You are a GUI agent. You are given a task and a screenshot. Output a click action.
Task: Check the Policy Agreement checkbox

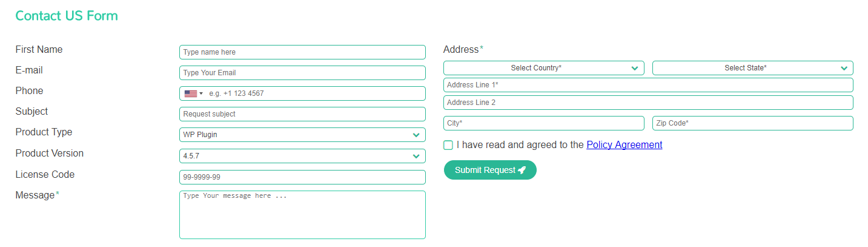(448, 145)
